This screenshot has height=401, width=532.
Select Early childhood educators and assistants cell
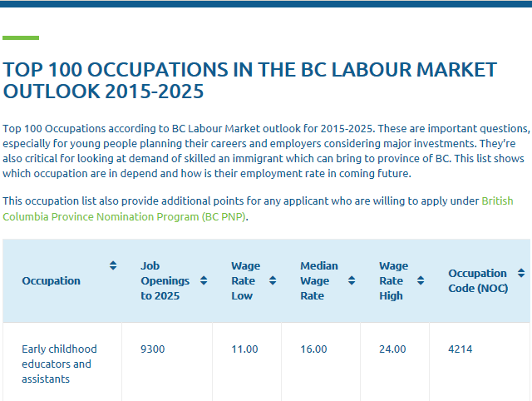62,362
